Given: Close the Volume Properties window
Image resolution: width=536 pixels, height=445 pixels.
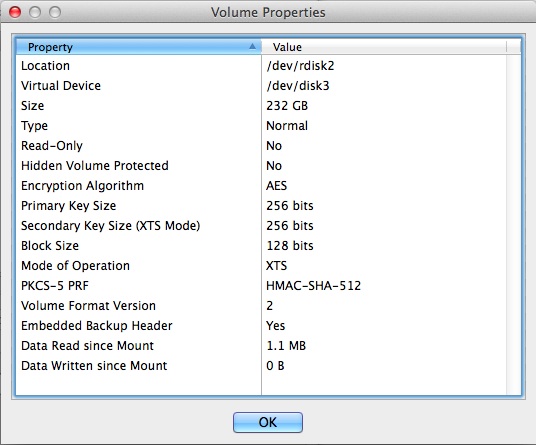Looking at the screenshot, I should point(15,12).
